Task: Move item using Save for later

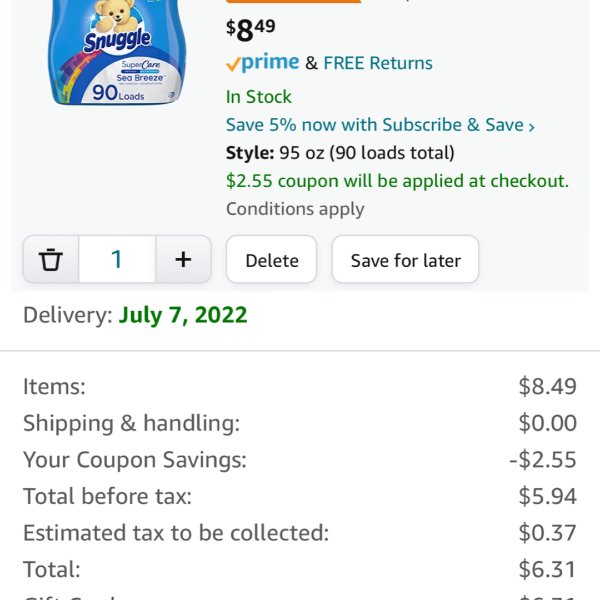Action: click(406, 259)
